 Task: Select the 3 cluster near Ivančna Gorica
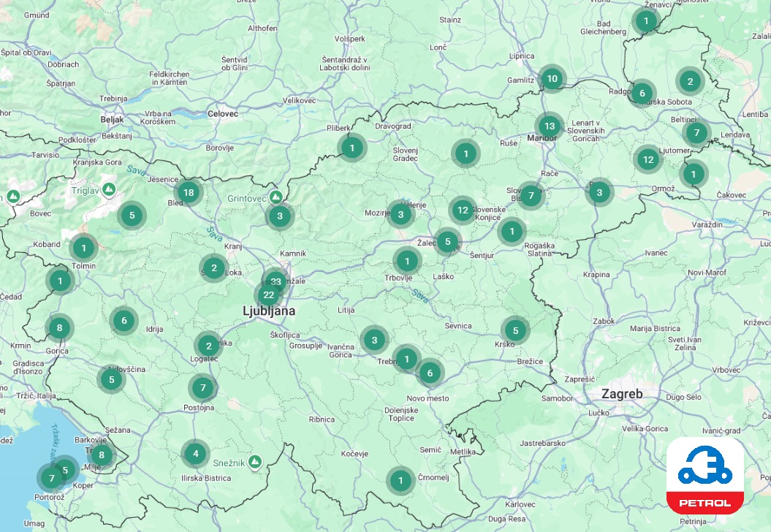pyautogui.click(x=375, y=340)
